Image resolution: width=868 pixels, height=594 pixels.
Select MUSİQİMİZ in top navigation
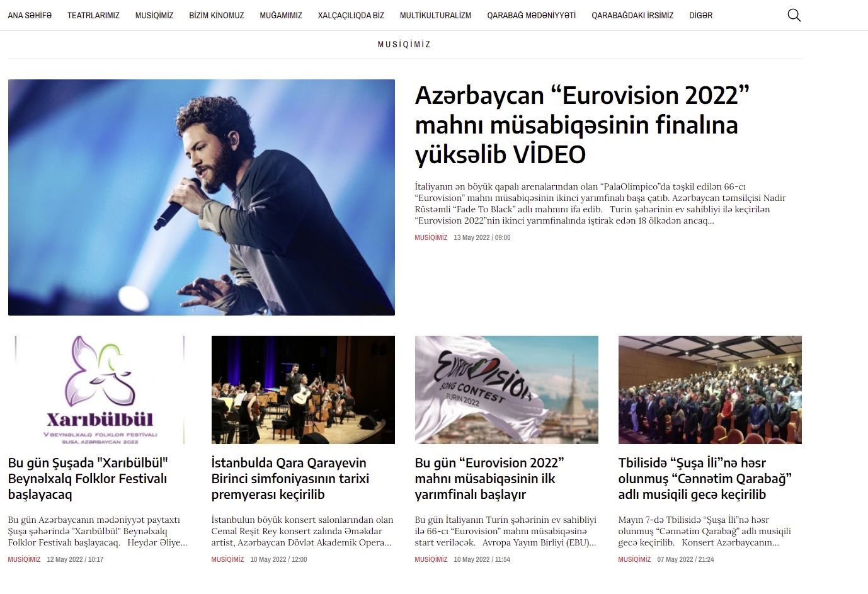[154, 15]
